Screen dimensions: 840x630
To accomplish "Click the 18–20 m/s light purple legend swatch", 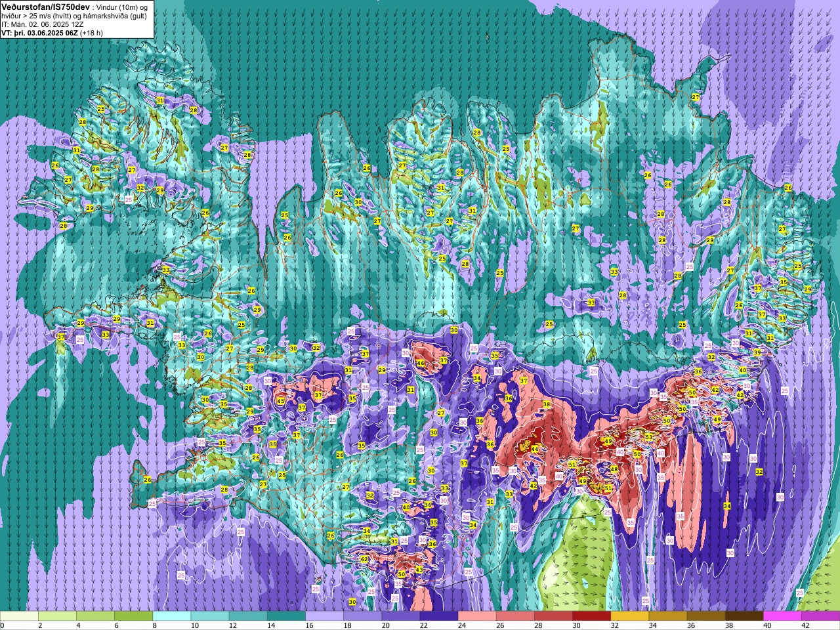I will pos(363,616).
